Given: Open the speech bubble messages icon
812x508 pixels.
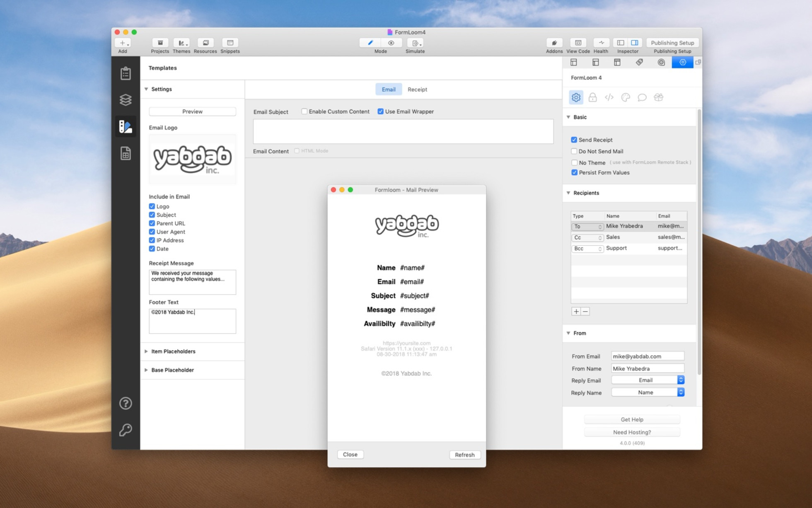Looking at the screenshot, I should (642, 97).
